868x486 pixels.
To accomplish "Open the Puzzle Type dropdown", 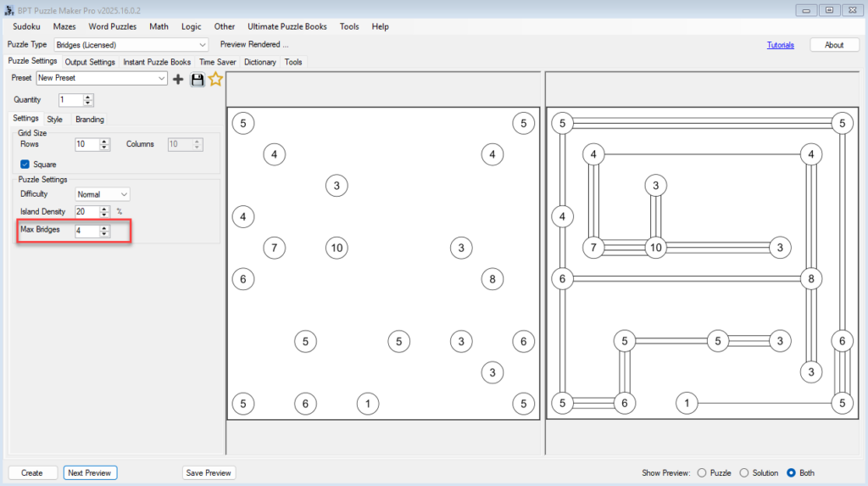I will click(x=202, y=44).
